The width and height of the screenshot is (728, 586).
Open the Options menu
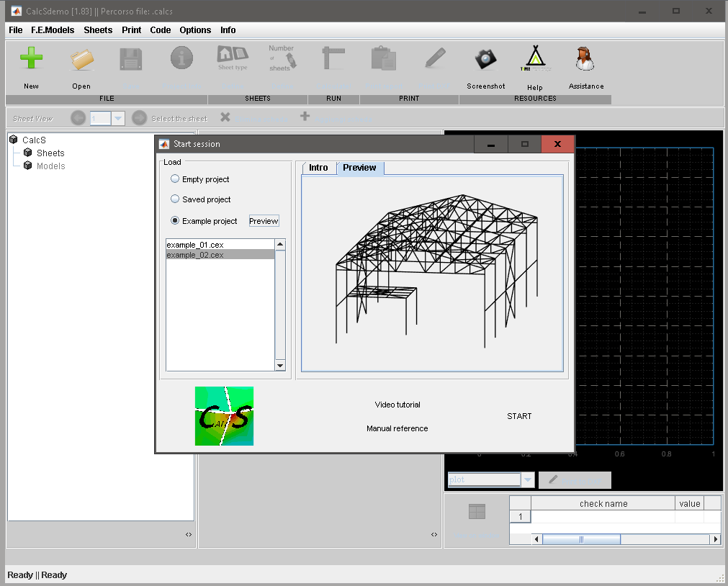click(x=195, y=30)
